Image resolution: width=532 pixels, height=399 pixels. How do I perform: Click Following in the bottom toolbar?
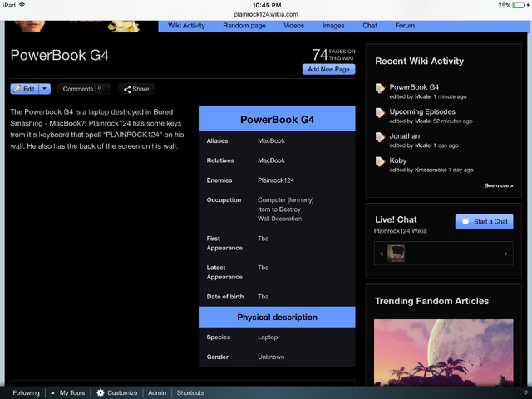tap(26, 392)
